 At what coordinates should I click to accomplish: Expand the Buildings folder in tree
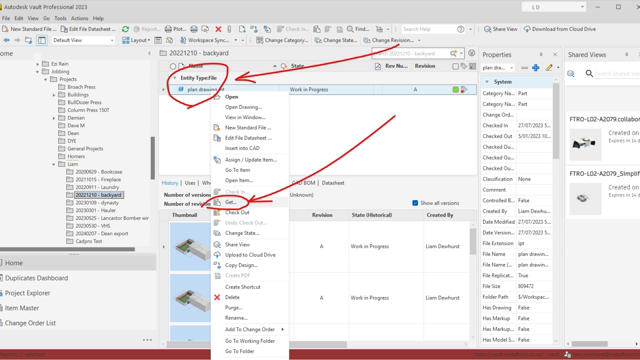pos(54,95)
